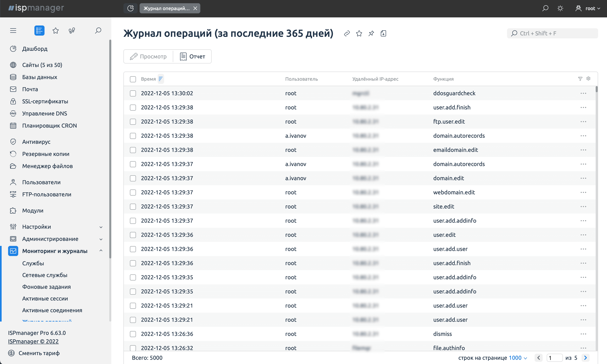Click the copy link icon next to title

point(347,33)
